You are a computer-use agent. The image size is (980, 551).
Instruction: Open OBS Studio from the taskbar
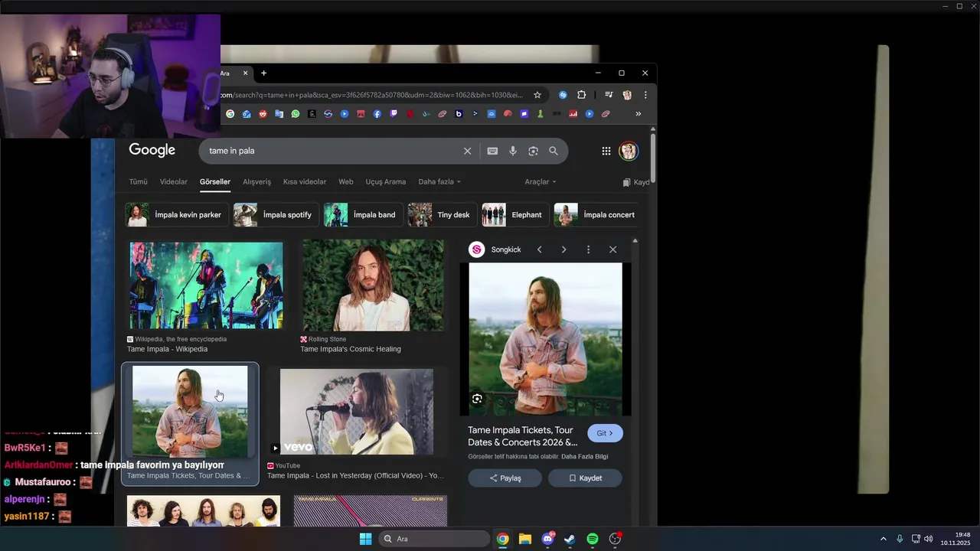click(x=615, y=539)
